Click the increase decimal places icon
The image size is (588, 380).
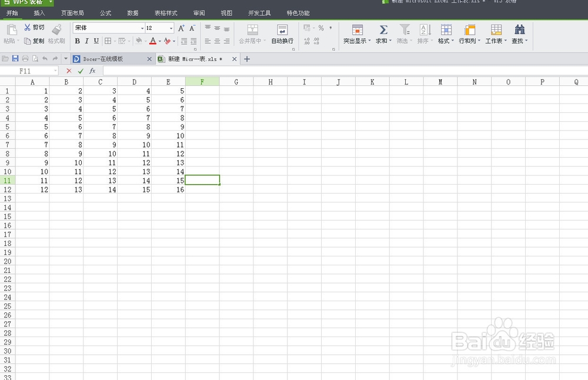tap(307, 41)
